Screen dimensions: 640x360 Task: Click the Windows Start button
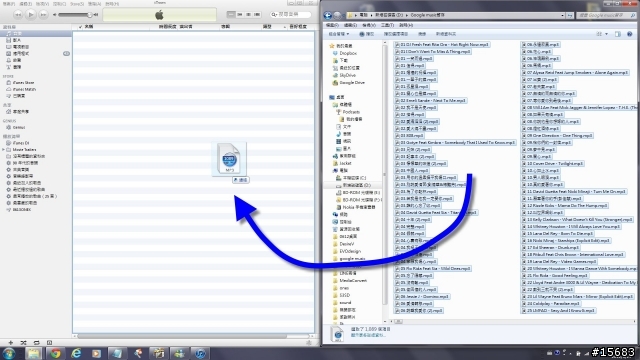click(x=9, y=353)
